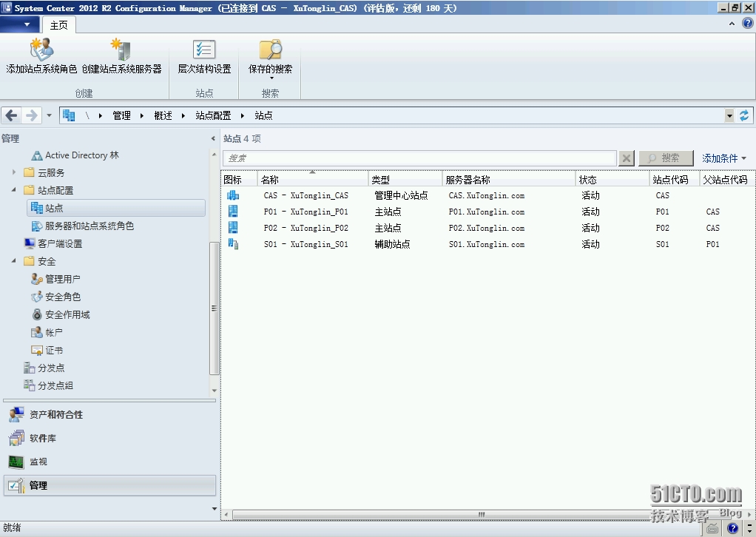The image size is (756, 537).
Task: Sort by 类型 column header
Action: click(x=405, y=179)
